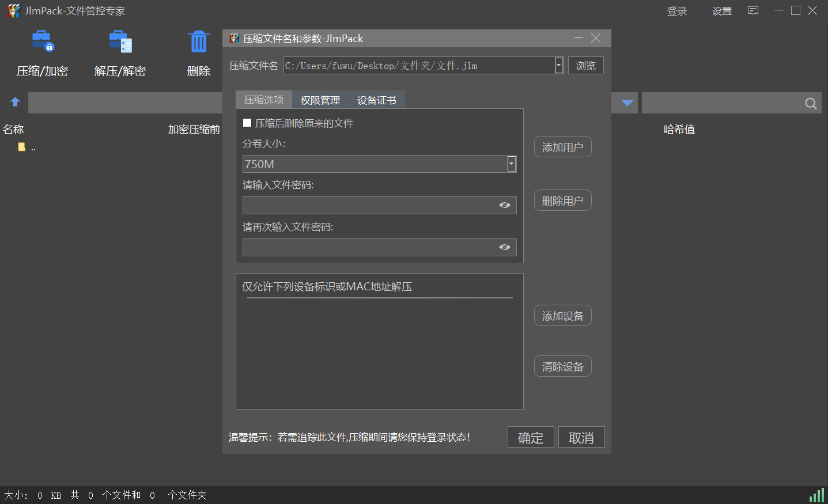Focus the 请再次输入文件密码 input field
Viewport: 828px width, 504px height.
pyautogui.click(x=380, y=247)
